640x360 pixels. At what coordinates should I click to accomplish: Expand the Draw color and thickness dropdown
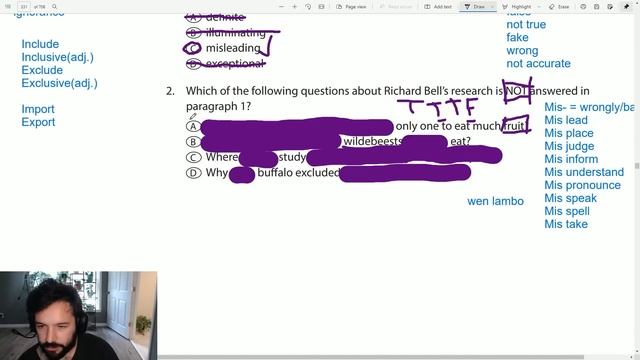click(492, 7)
